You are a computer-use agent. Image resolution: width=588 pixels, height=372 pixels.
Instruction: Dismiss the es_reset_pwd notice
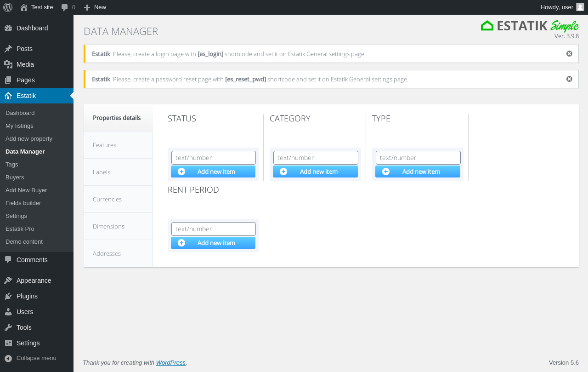(569, 79)
